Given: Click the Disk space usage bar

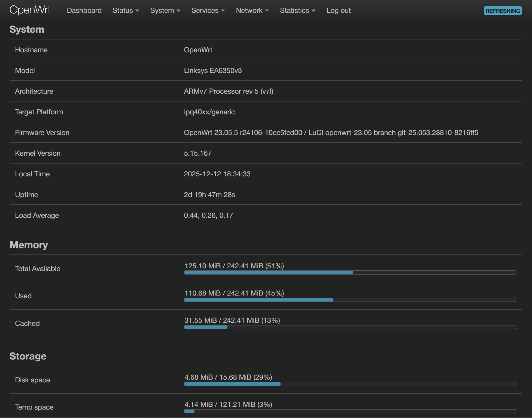Looking at the screenshot, I should coord(350,384).
